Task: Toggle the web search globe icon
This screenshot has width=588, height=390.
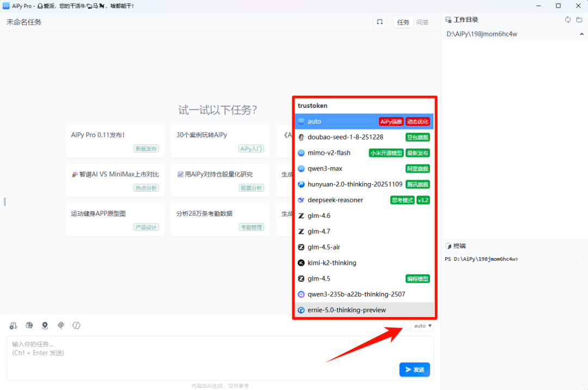Action: tap(29, 326)
